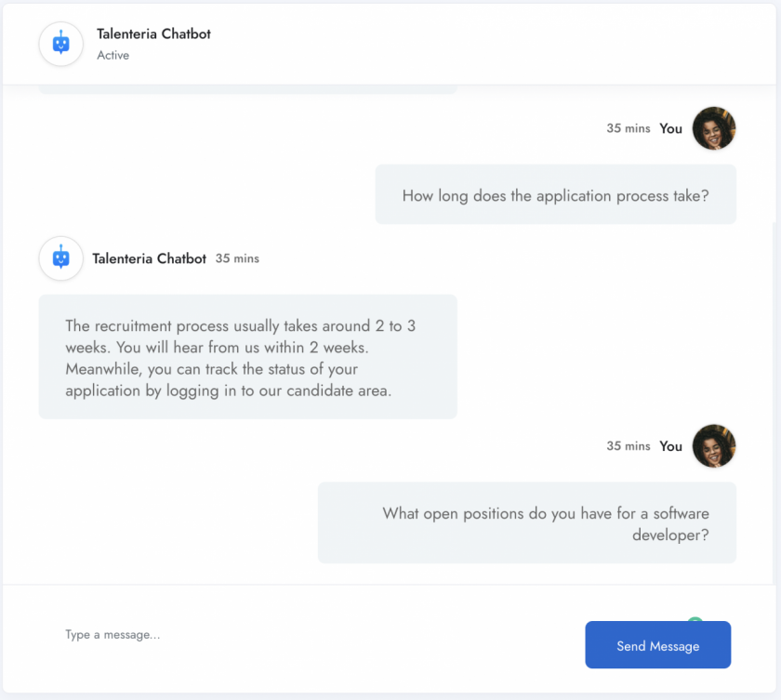Click the Active status label
This screenshot has width=781, height=700.
[113, 55]
